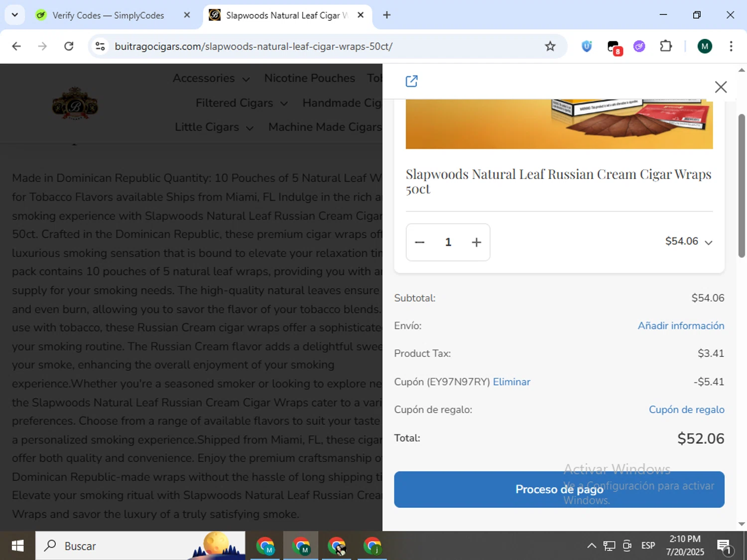Expand the $54.06 price details chevron
The height and width of the screenshot is (560, 747).
(709, 242)
